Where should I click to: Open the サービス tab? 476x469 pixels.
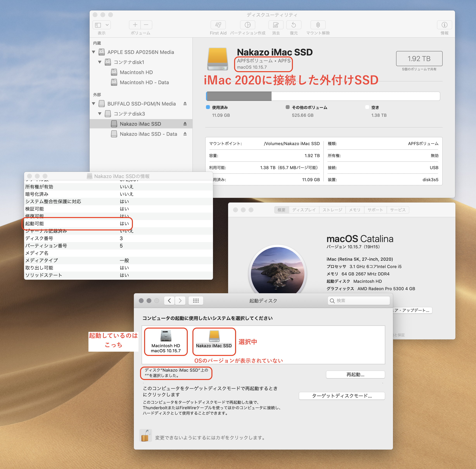pyautogui.click(x=398, y=210)
